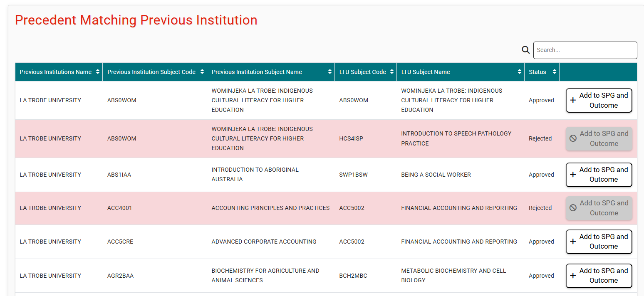
Task: Click the plus icon on the first row's button
Action: [x=573, y=100]
